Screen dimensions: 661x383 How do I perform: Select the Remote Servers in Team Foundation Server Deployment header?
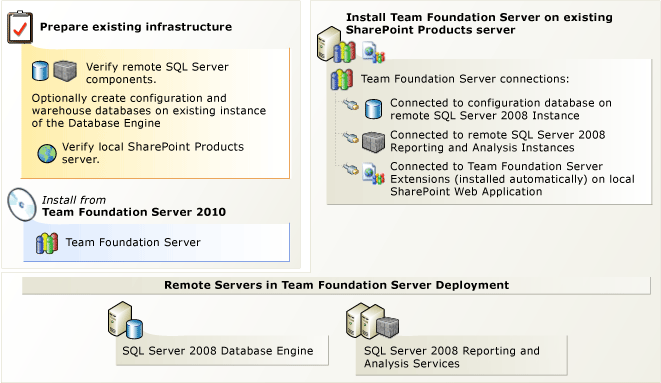[336, 285]
